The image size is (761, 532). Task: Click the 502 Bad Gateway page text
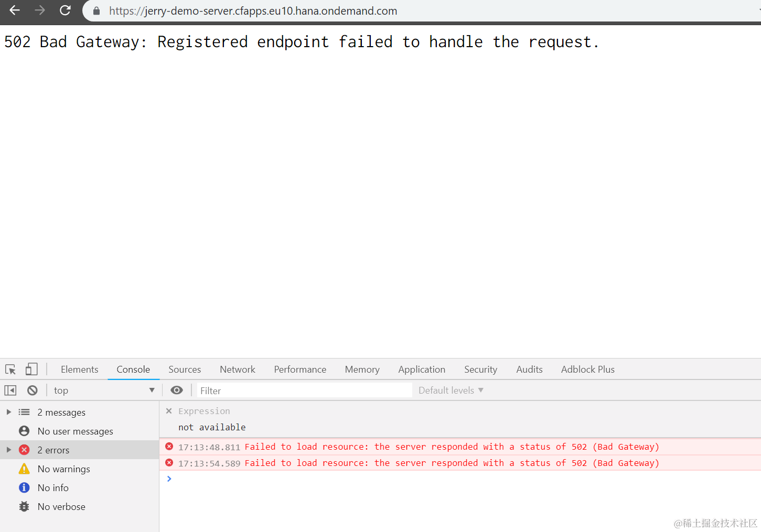tap(302, 41)
